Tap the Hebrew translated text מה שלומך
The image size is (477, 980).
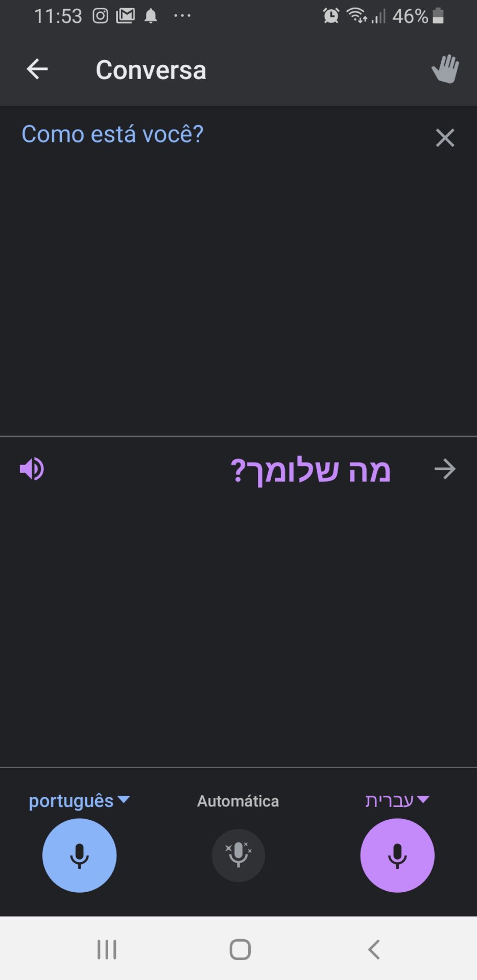click(x=311, y=470)
